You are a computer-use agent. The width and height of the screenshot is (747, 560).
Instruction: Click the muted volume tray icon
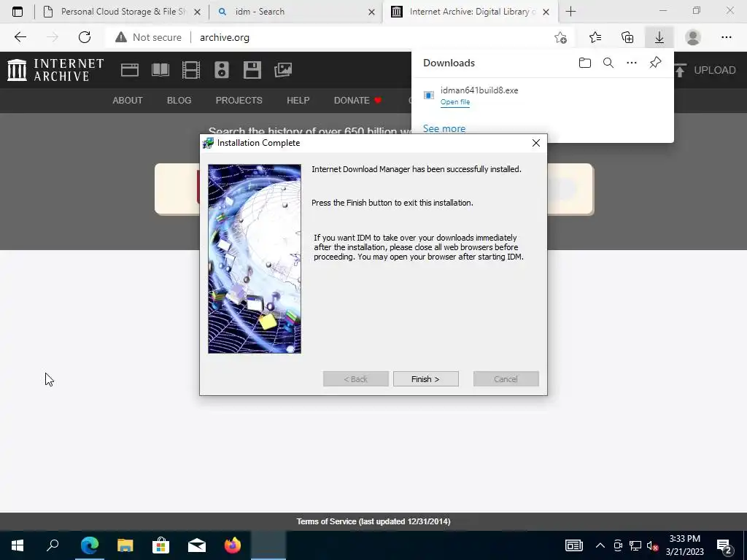(652, 545)
